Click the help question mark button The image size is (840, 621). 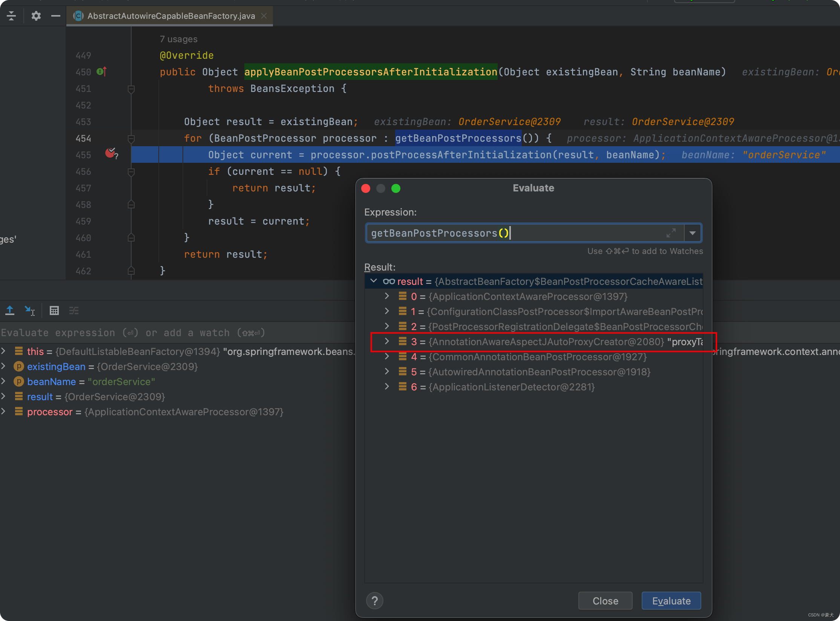(374, 601)
